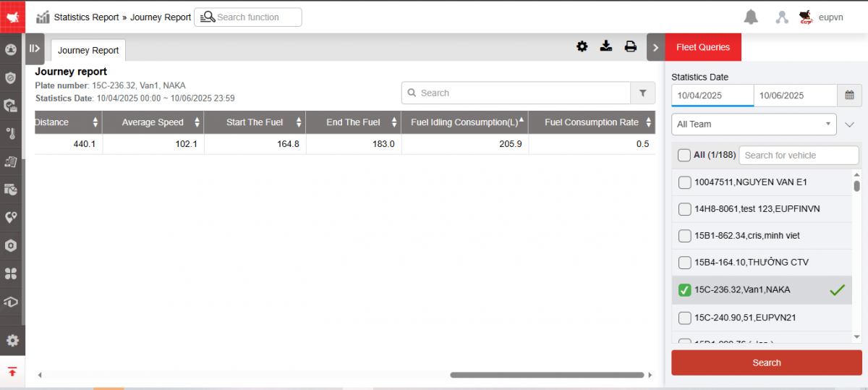Viewport: 868px width, 390px height.
Task: Open the calendar date picker icon
Action: pyautogui.click(x=849, y=96)
